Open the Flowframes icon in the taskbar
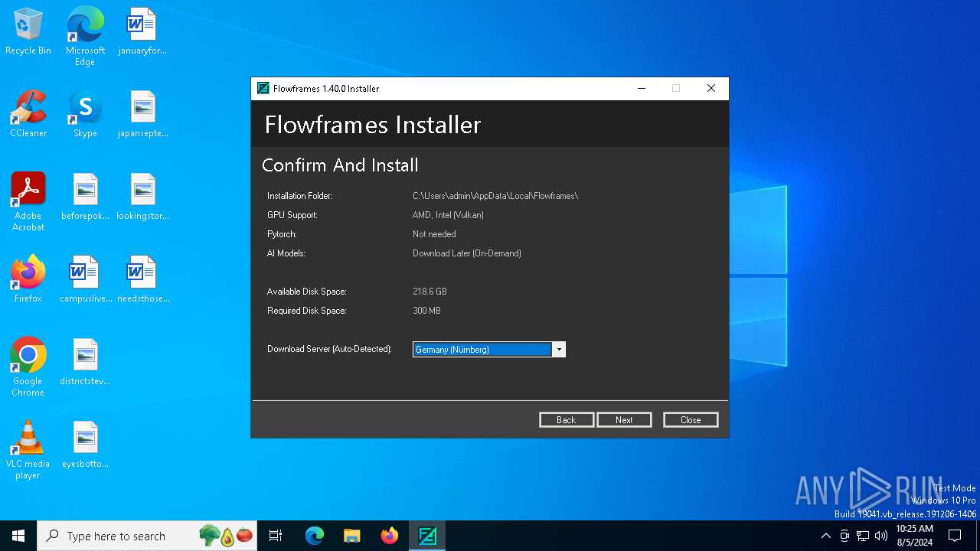 427,536
